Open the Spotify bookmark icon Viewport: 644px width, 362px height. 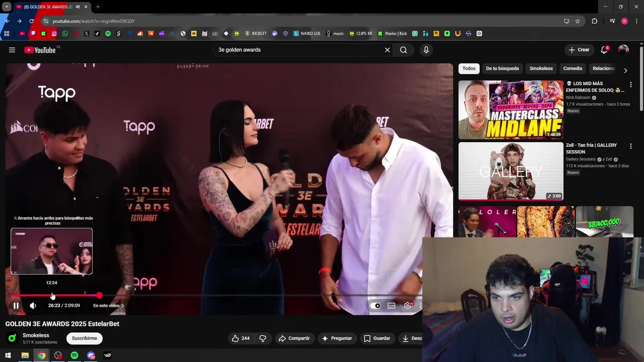click(108, 34)
